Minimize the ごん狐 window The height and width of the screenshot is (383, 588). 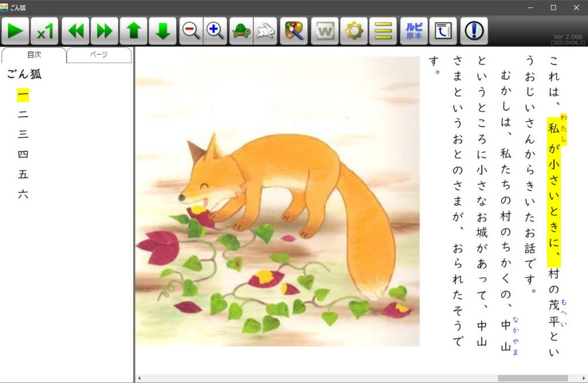point(530,7)
